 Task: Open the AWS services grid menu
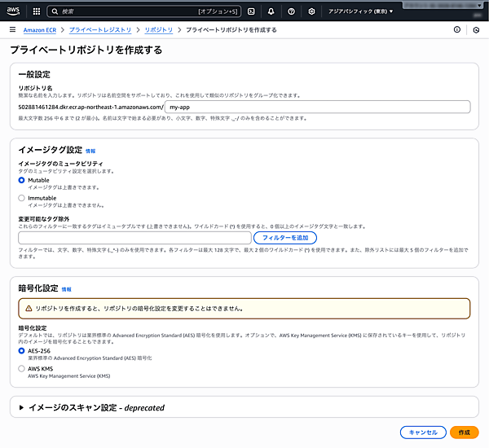click(37, 11)
